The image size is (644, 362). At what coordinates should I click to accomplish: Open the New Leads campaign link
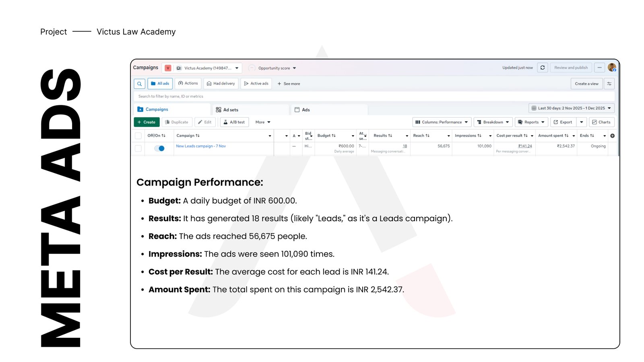(201, 146)
